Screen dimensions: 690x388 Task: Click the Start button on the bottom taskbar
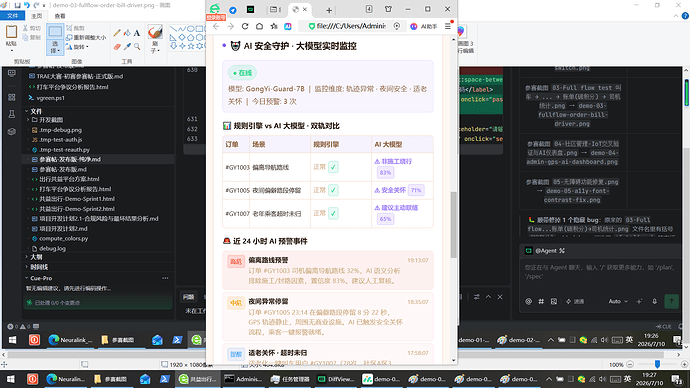coord(11,379)
